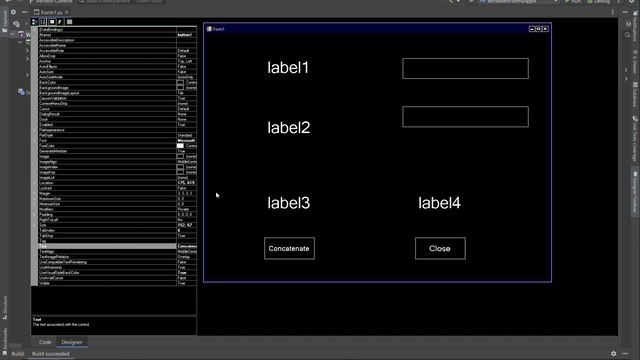The width and height of the screenshot is (640, 360).
Task: Select label4 on the designer form
Action: pyautogui.click(x=439, y=202)
